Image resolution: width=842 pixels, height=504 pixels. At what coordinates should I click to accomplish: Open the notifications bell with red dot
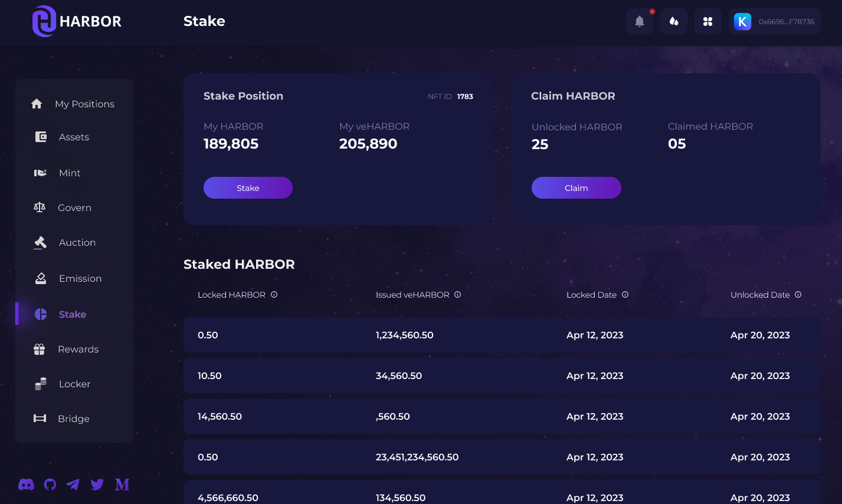[x=639, y=21]
